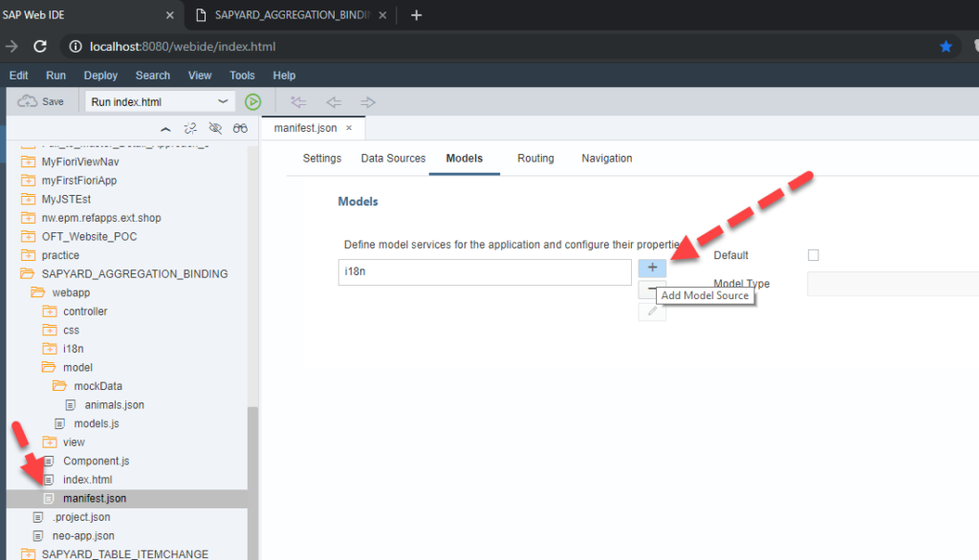
Task: Expand the SAPYARD_TABLE_ITEMCHANGE folder icon
Action: [x=28, y=554]
